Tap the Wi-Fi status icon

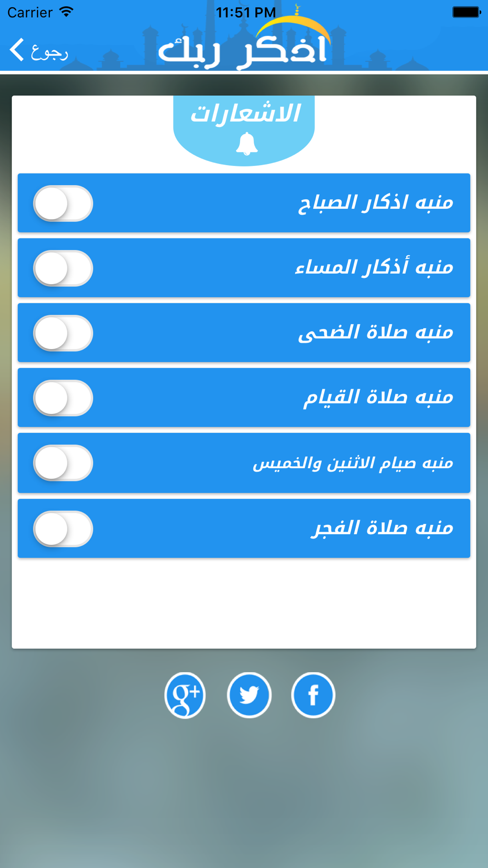(66, 12)
